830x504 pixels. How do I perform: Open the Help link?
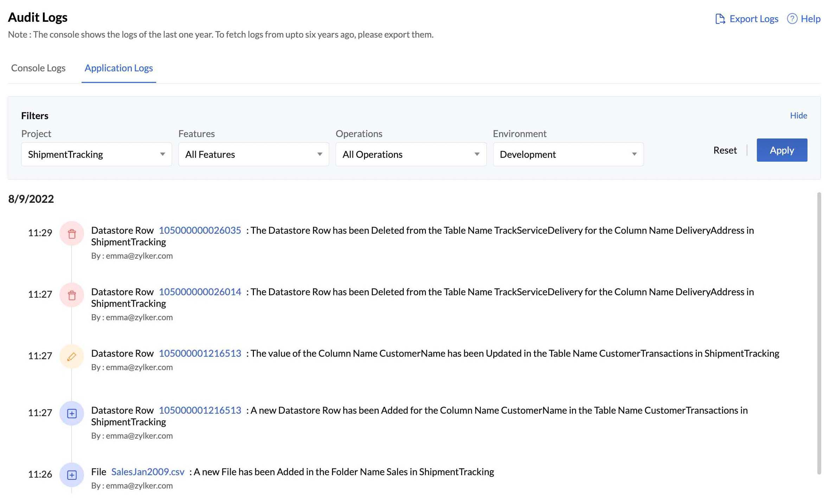(811, 19)
